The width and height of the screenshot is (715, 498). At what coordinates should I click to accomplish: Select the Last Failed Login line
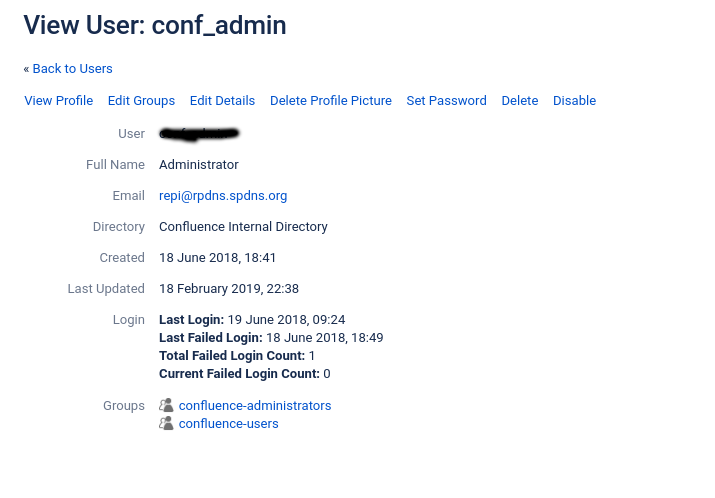(x=271, y=338)
